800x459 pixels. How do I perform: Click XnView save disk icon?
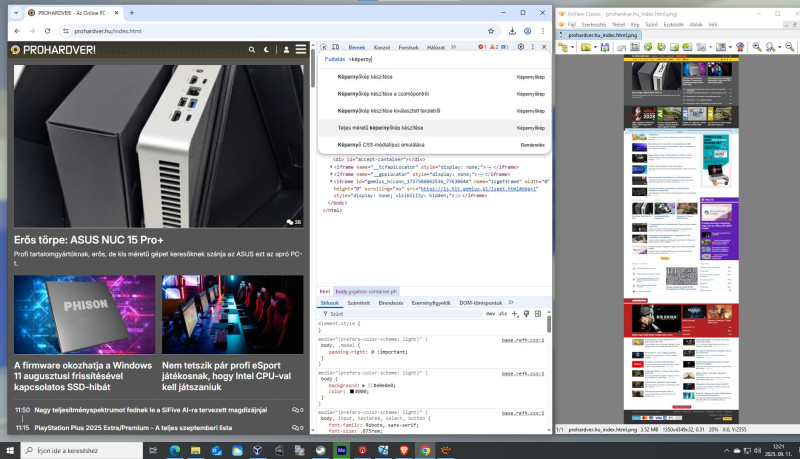click(x=605, y=47)
